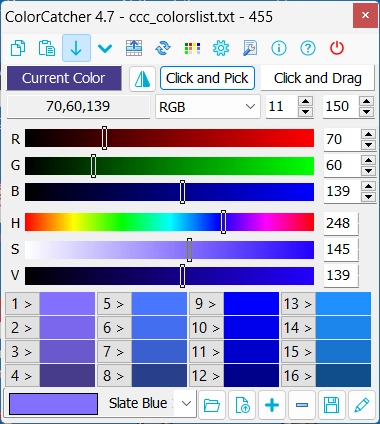Decrease the value 150 spinner downward
Screen dimensions: 380x424
(367, 112)
